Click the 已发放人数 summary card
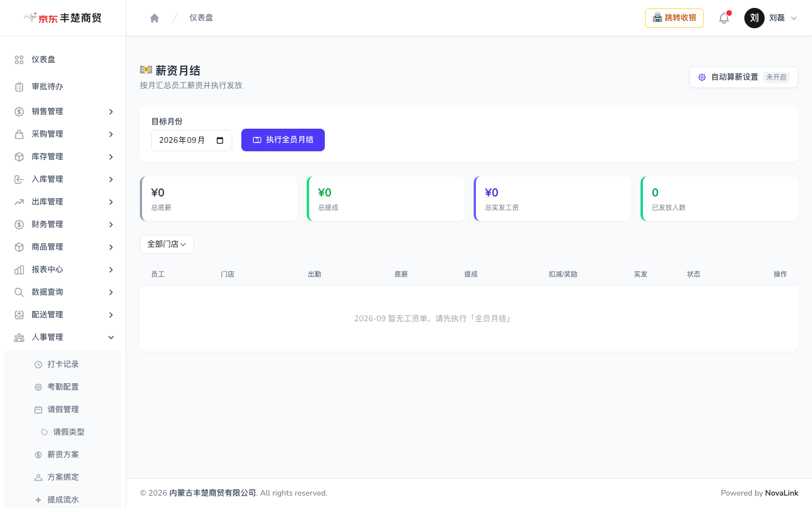 point(720,199)
